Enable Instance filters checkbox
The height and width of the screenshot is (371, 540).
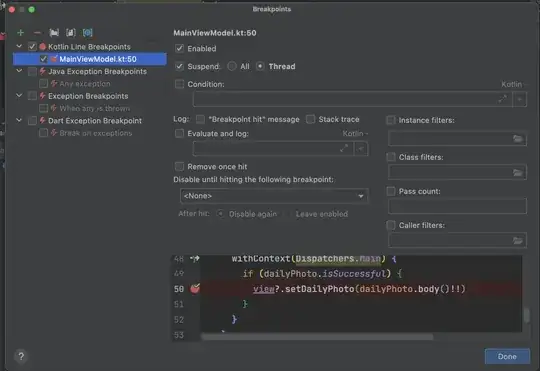(391, 120)
